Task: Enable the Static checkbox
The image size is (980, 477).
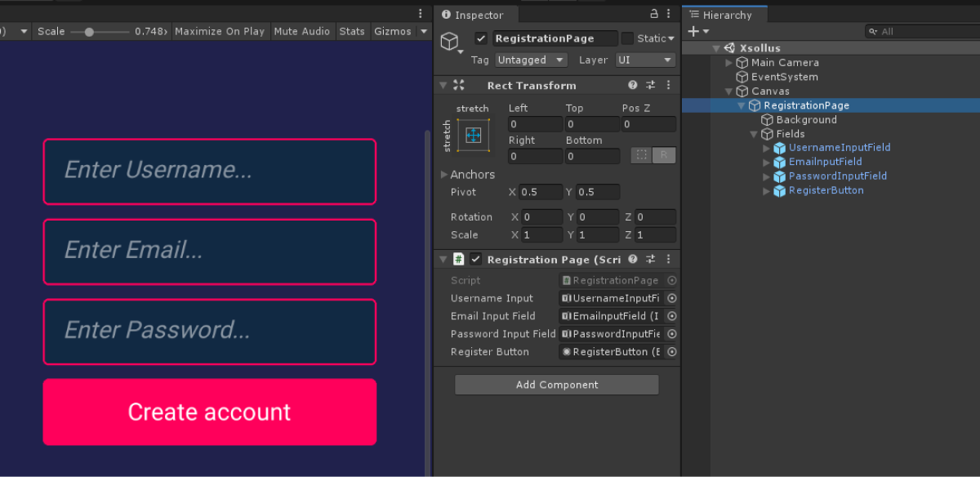Action: pos(627,38)
